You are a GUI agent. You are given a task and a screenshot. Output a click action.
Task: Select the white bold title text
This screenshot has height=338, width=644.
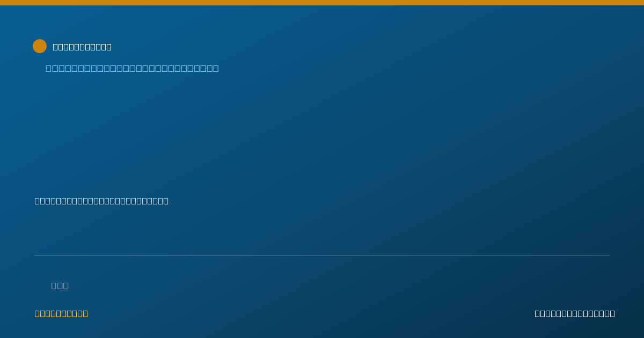pyautogui.click(x=82, y=47)
